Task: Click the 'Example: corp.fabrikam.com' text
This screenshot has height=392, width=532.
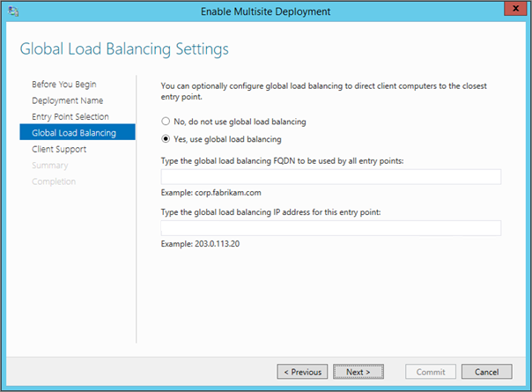Action: click(211, 193)
